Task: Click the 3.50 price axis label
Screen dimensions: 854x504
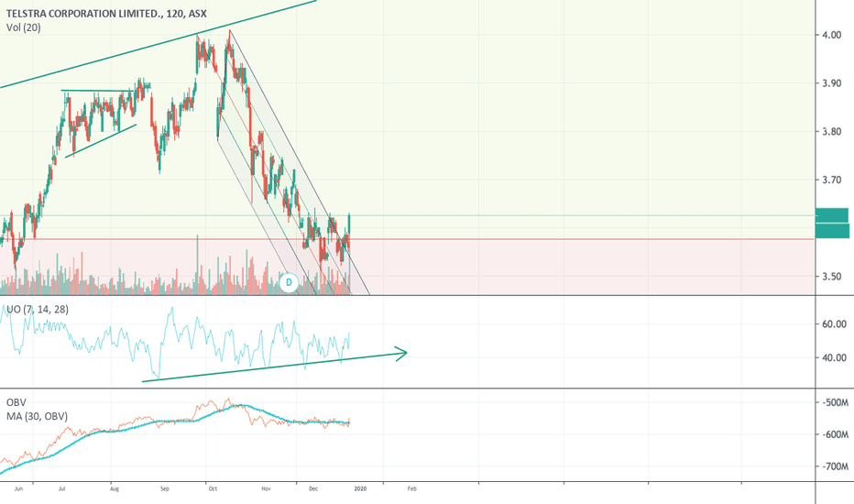Action: pos(832,276)
